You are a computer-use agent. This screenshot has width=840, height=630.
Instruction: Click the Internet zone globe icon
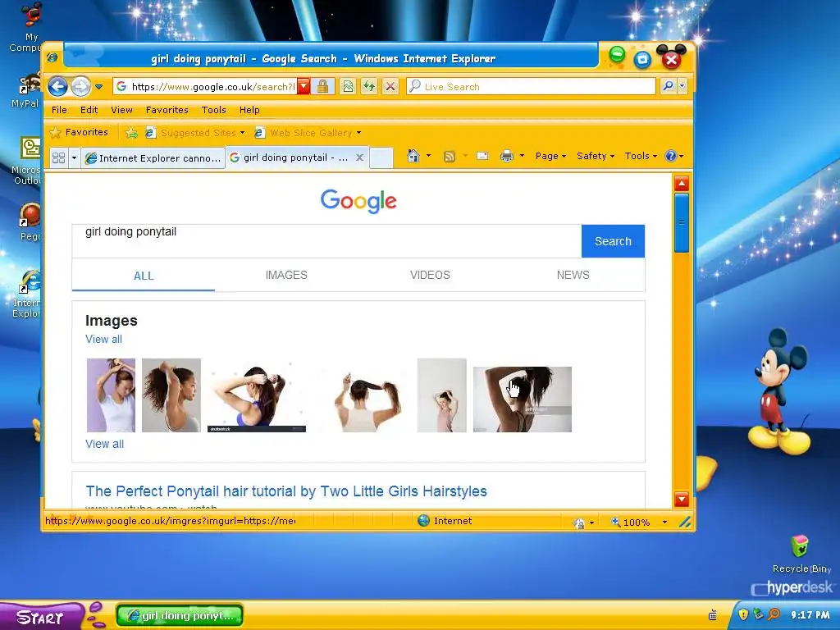click(x=423, y=521)
